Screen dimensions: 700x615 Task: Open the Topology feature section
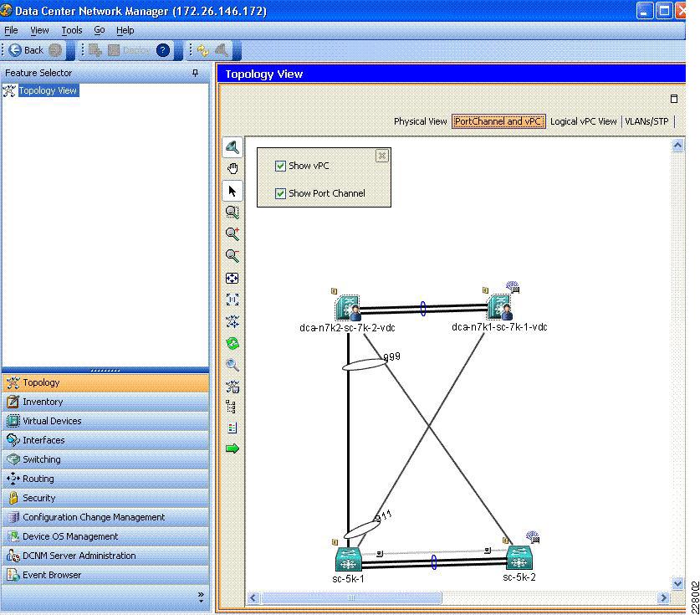tap(105, 382)
